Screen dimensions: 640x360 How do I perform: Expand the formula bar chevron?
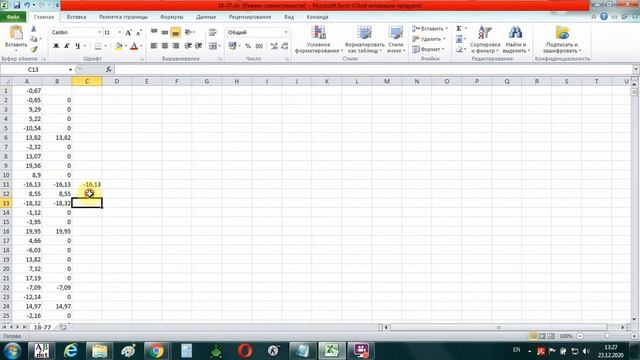coord(636,69)
